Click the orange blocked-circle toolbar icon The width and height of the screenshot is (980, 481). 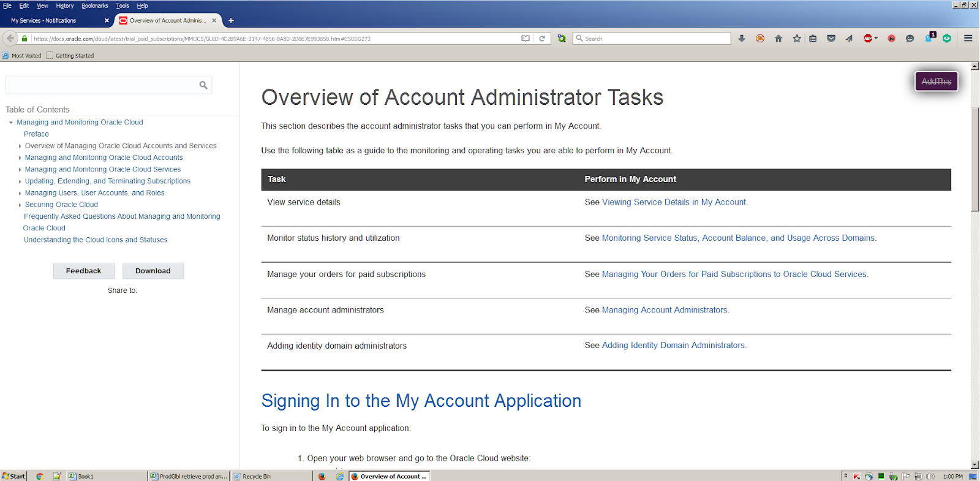click(760, 38)
